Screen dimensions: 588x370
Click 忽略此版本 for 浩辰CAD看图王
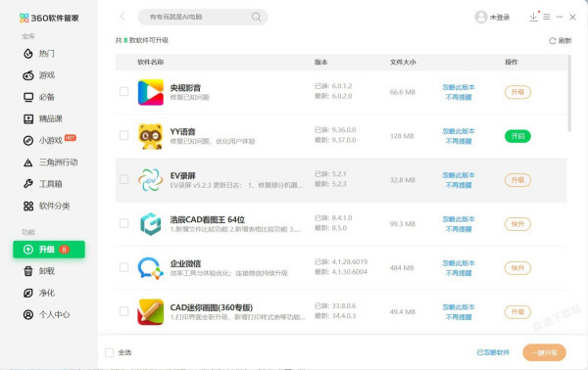coord(459,219)
